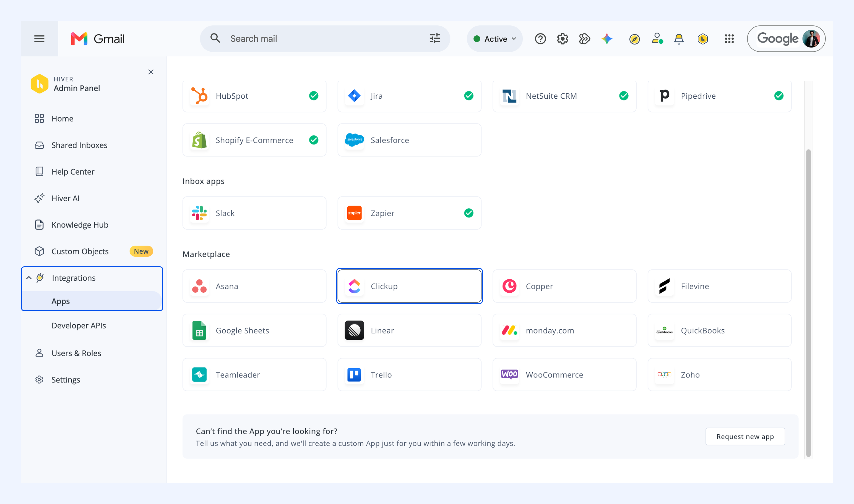Open the Gmail main menu hamburger icon
The width and height of the screenshot is (854, 504).
coord(40,39)
